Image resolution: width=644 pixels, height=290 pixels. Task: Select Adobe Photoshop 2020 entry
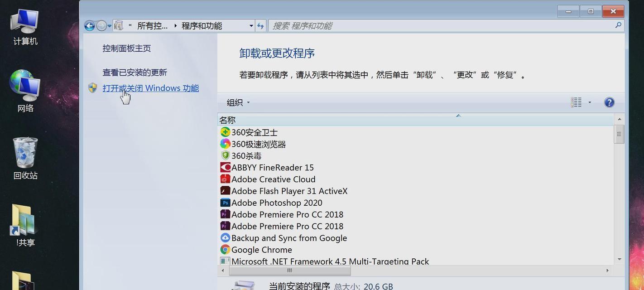(277, 203)
